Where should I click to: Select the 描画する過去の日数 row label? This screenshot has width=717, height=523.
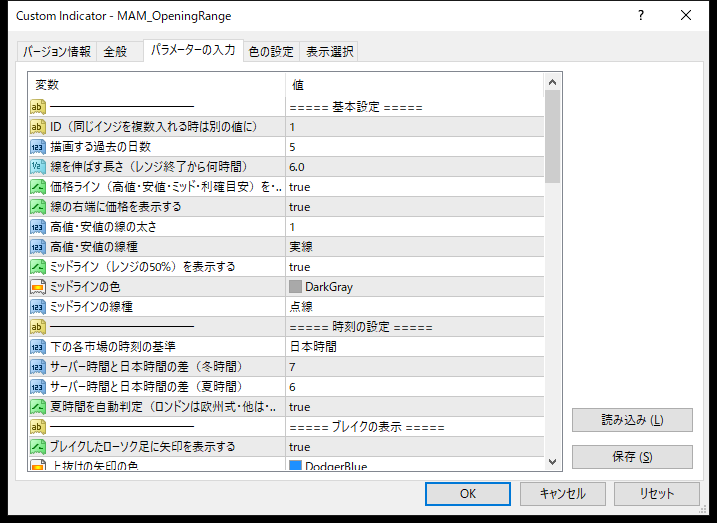point(101,147)
